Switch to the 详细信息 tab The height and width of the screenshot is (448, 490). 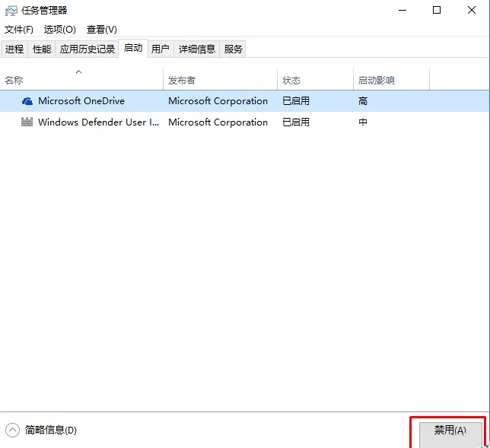pyautogui.click(x=197, y=49)
